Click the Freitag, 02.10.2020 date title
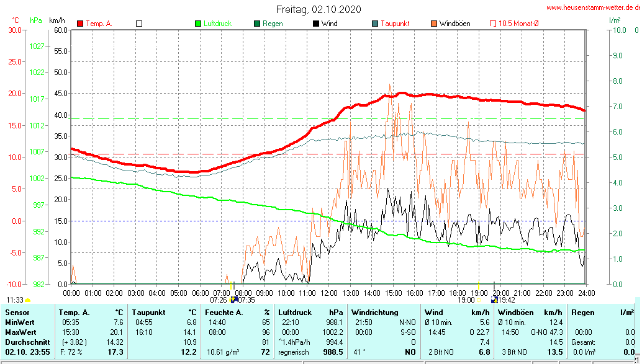 pos(319,9)
